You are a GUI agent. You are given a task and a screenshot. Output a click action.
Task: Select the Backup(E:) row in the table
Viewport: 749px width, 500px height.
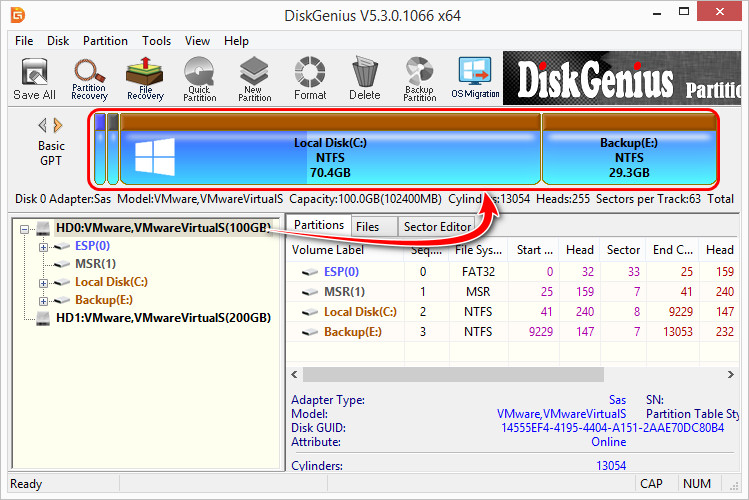pos(513,332)
